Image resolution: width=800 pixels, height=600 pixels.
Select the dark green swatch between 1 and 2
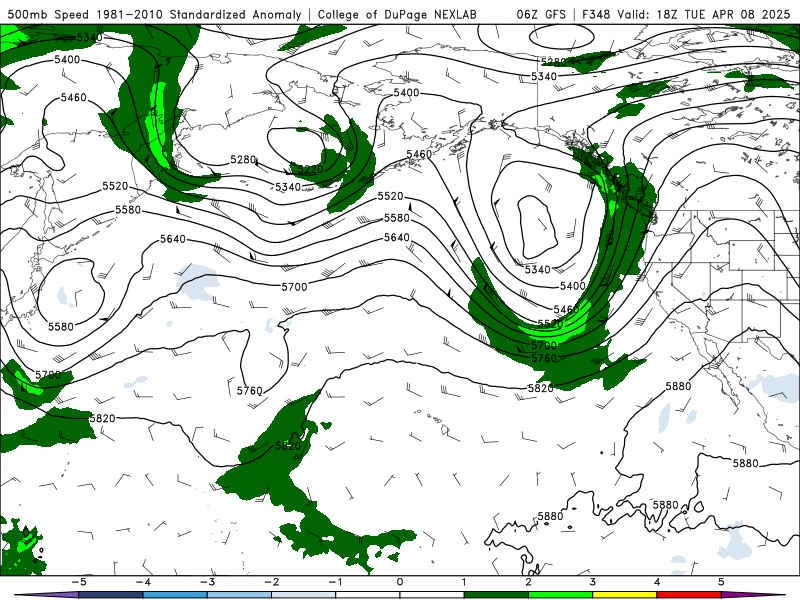[x=496, y=595]
